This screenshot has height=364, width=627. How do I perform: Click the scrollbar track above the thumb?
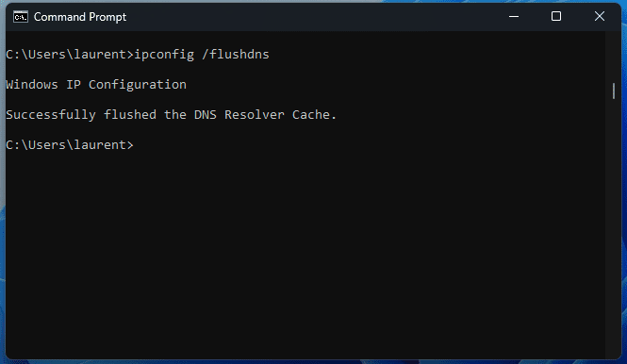click(x=614, y=57)
